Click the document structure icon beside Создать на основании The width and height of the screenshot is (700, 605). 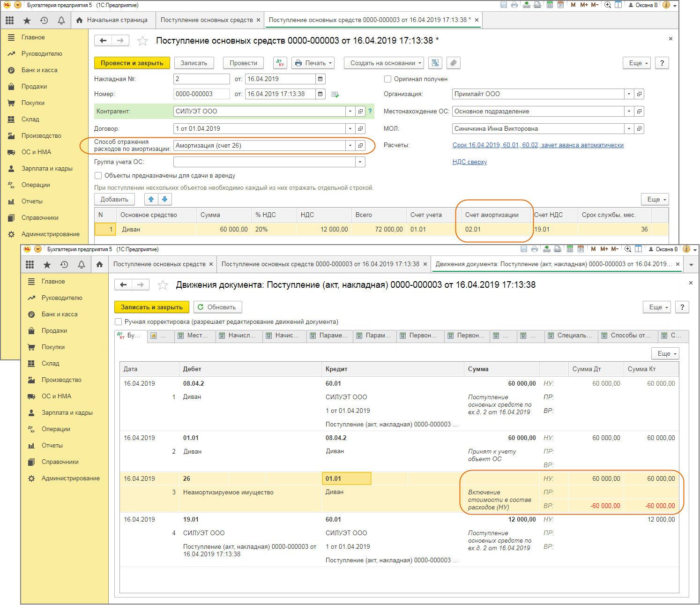pyautogui.click(x=436, y=63)
